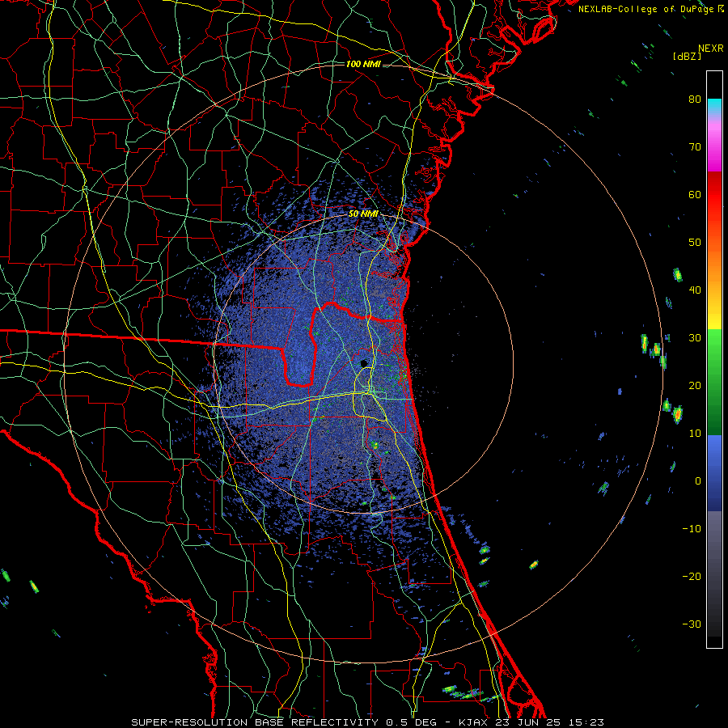Click the black radar site dot at center
This screenshot has width=728, height=728.
tap(364, 363)
